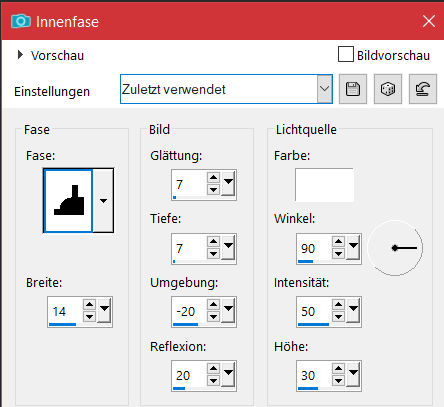The height and width of the screenshot is (407, 444).
Task: Increase Breite value with up arrow
Action: (89, 304)
